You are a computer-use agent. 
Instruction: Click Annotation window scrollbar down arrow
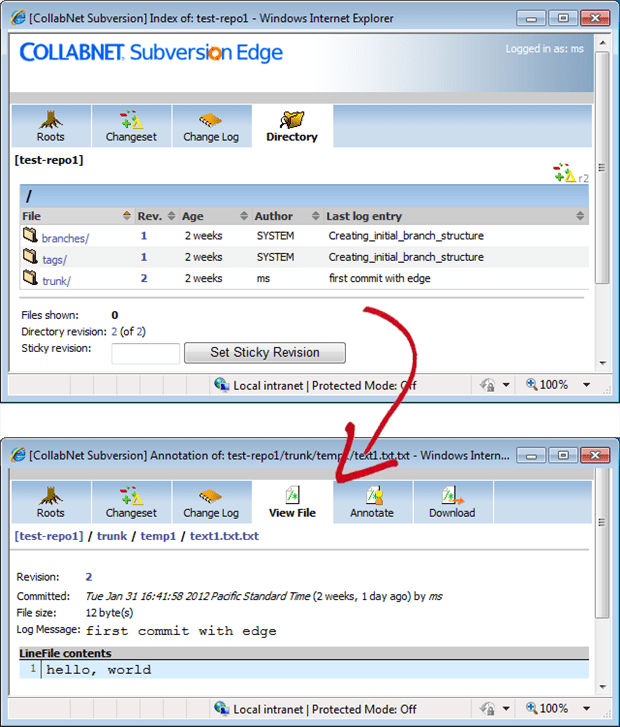pos(602,687)
